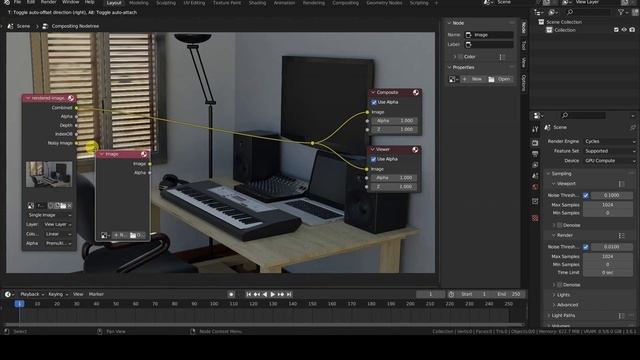This screenshot has width=640, height=360.
Task: Open the View Layer properties tab icon
Action: (x=535, y=165)
